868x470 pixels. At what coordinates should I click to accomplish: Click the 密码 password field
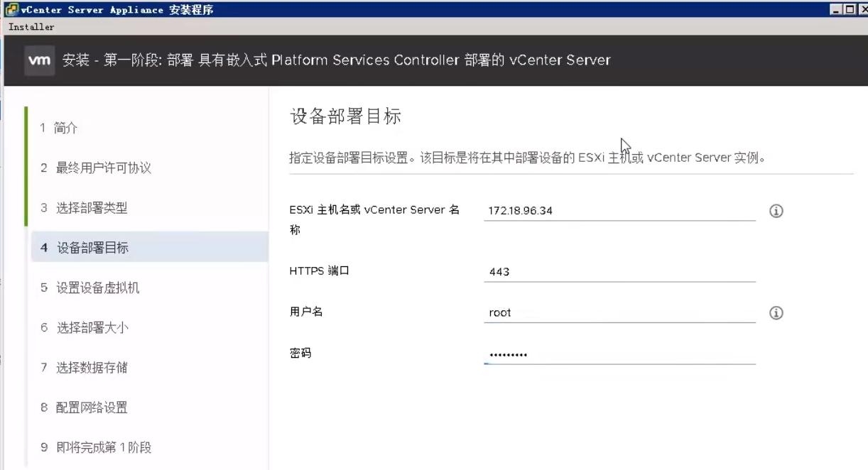click(x=619, y=354)
